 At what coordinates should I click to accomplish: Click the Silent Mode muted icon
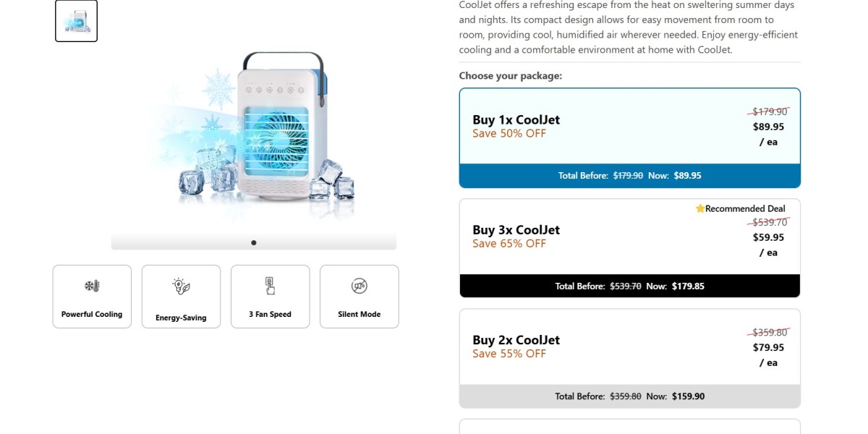(x=359, y=286)
